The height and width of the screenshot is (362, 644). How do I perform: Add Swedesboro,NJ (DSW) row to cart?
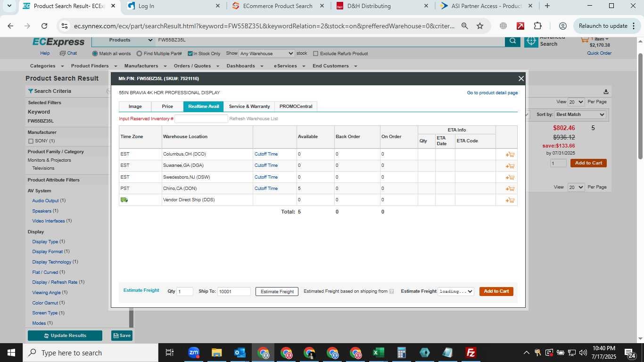pyautogui.click(x=510, y=177)
